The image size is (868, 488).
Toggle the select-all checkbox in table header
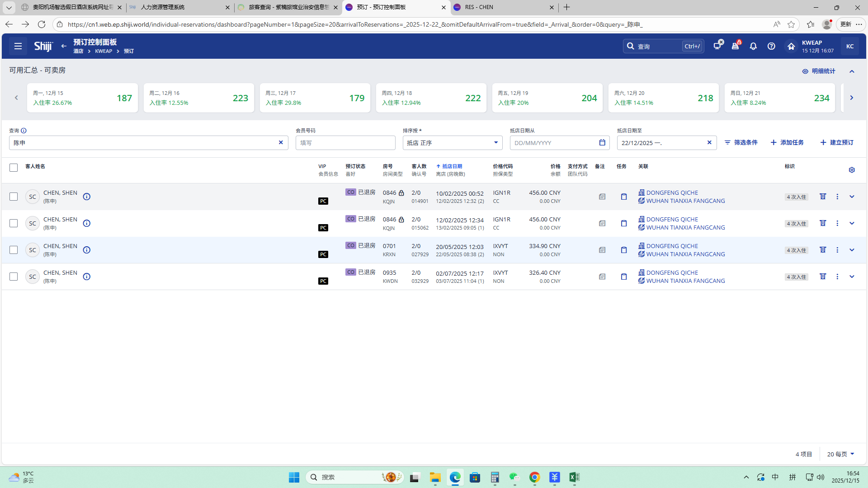point(14,168)
